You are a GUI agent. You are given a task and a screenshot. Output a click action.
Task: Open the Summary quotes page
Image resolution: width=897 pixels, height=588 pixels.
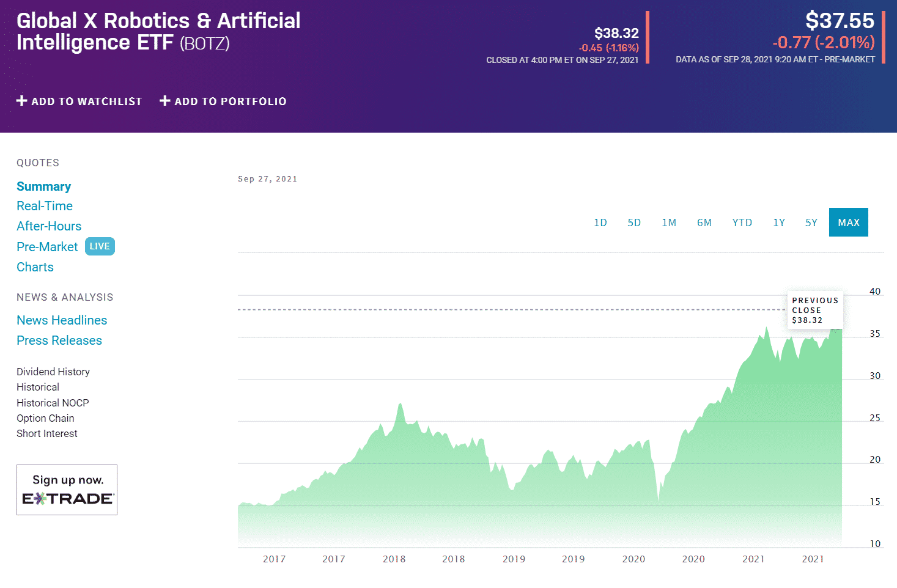43,186
